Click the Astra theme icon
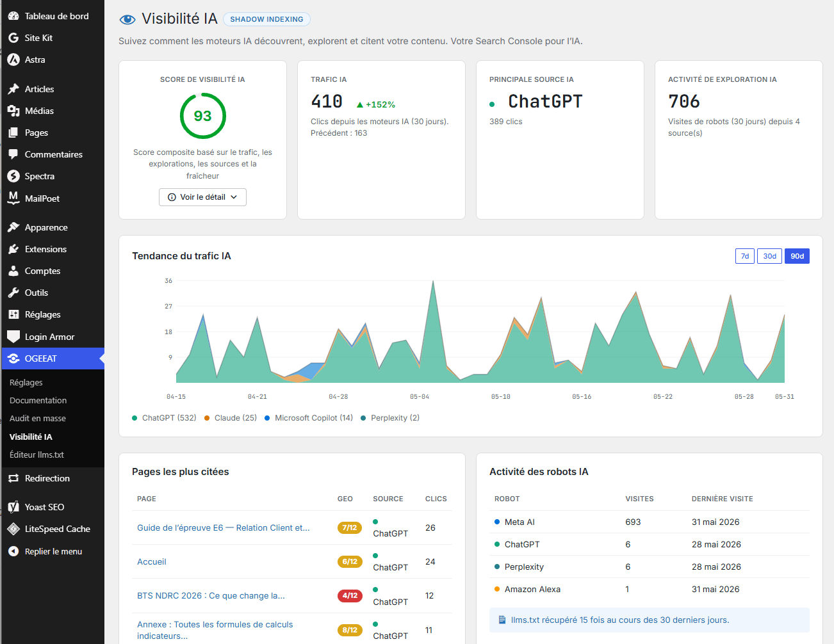 (13, 60)
